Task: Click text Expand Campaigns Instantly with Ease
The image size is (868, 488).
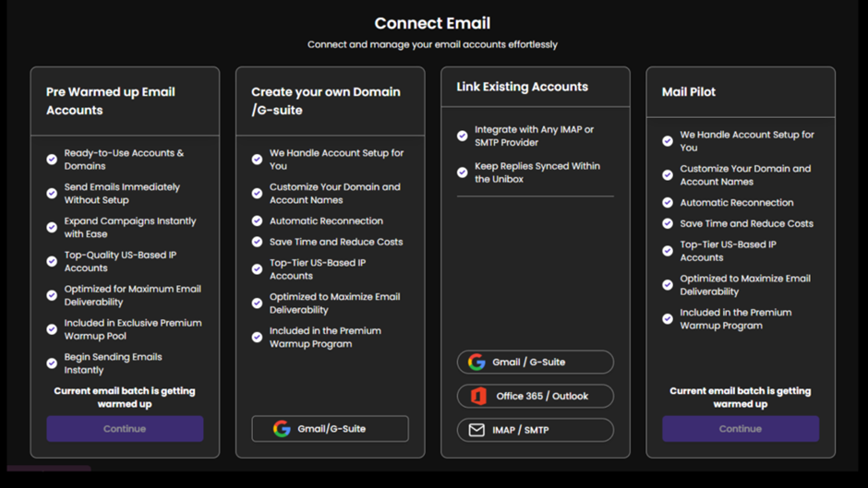Action: tap(130, 228)
